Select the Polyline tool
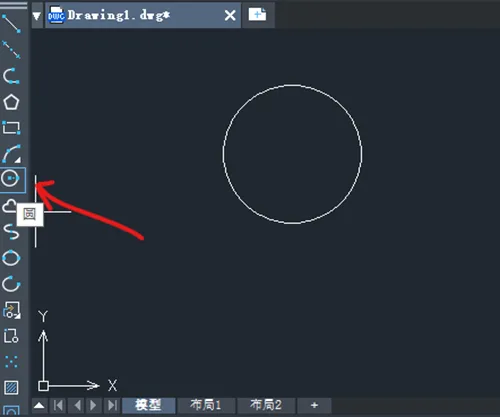500x417 pixels. click(x=11, y=76)
